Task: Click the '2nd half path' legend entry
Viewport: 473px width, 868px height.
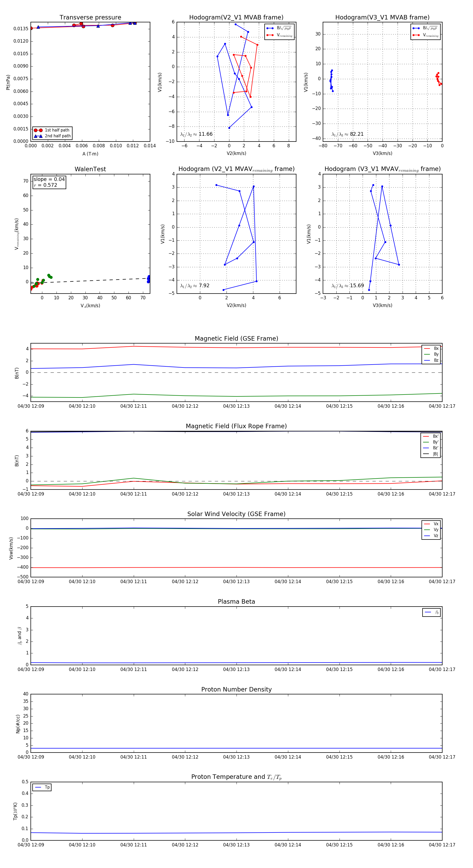Action: (52, 136)
